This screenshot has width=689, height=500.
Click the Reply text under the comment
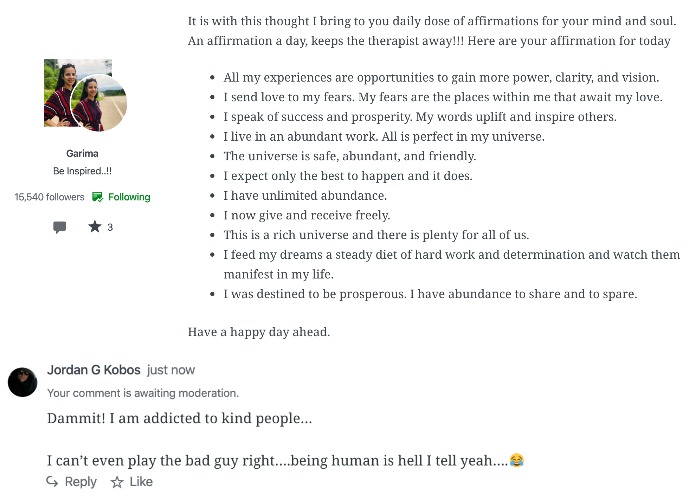click(x=80, y=482)
